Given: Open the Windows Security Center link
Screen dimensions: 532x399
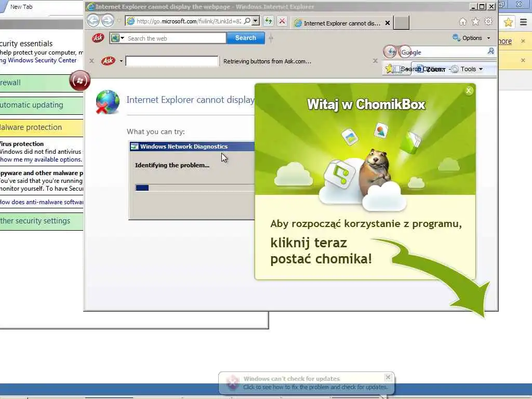Looking at the screenshot, I should click(x=42, y=60).
